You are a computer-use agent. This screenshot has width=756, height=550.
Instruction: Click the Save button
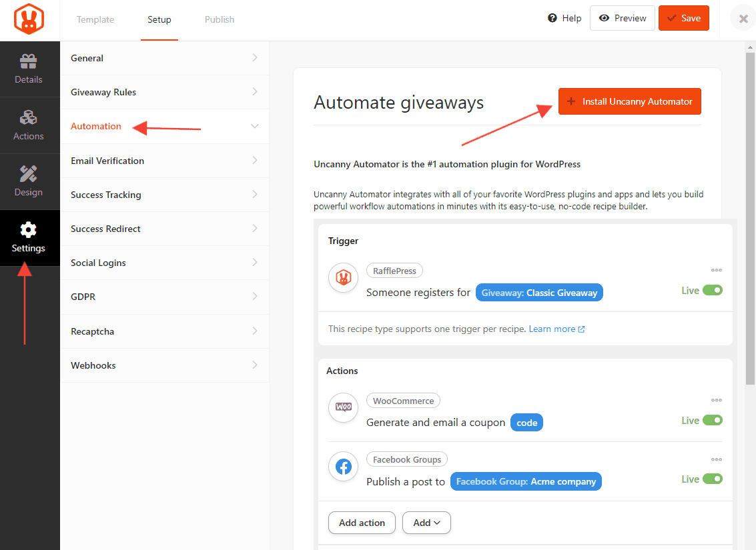[684, 18]
